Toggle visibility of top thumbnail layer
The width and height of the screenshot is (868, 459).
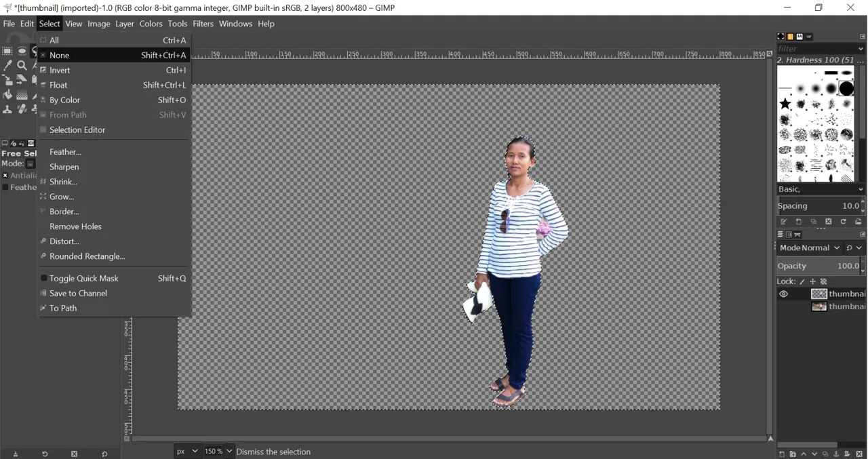[x=783, y=294]
